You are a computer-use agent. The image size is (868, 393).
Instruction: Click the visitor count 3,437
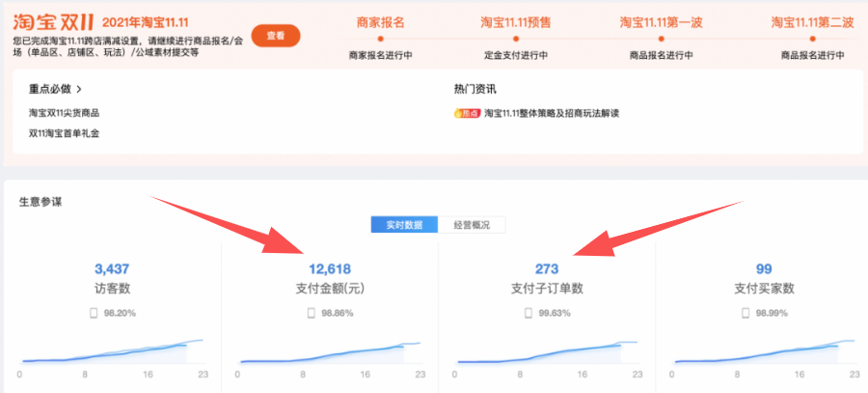(x=112, y=269)
